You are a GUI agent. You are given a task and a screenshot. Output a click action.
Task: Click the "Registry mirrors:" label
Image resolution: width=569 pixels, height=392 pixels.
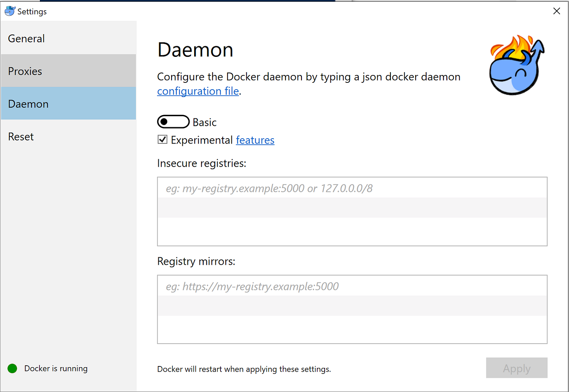click(196, 261)
